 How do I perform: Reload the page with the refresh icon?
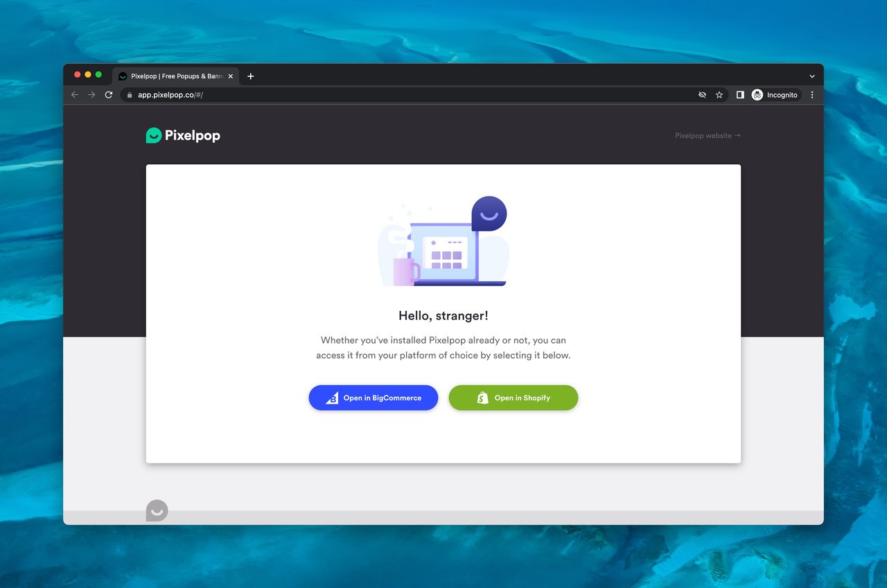(109, 95)
